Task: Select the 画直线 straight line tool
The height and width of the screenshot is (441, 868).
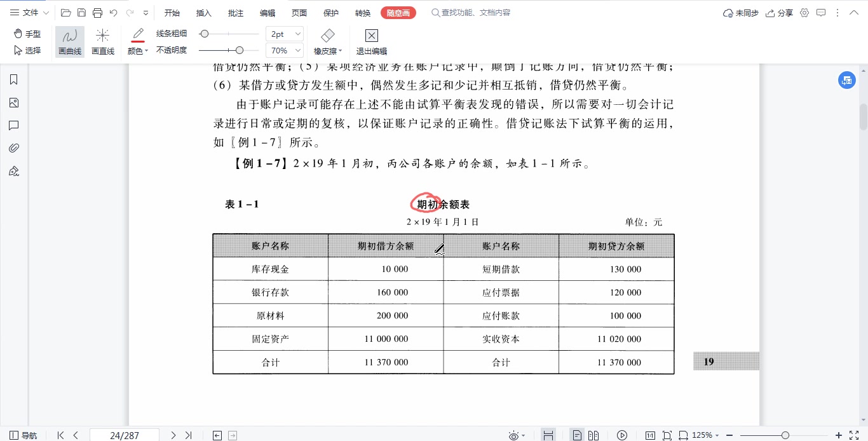Action: [x=103, y=42]
